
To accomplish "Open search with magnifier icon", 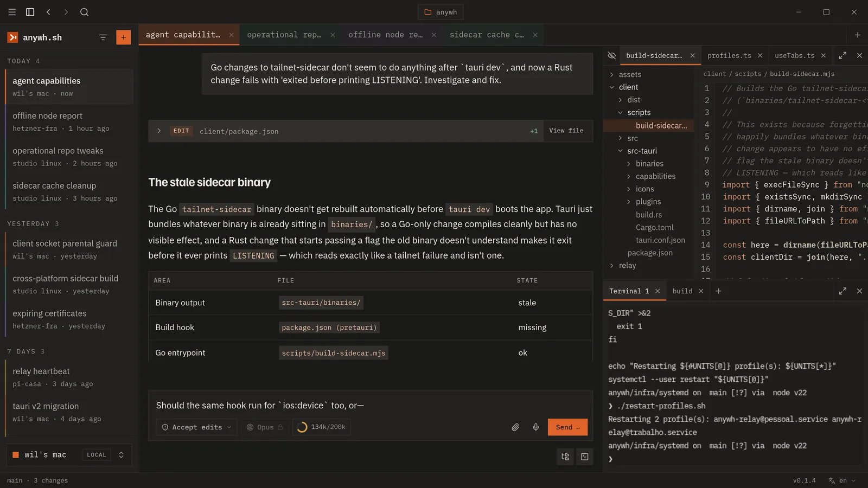I will [84, 12].
